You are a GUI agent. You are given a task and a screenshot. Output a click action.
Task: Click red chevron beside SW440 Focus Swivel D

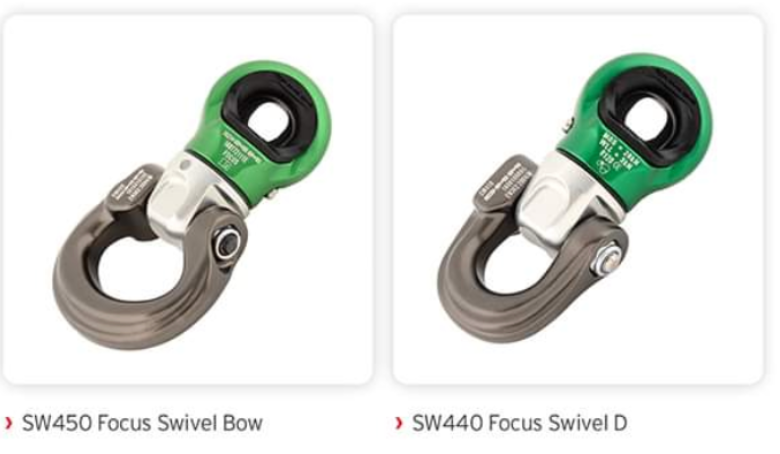(399, 423)
